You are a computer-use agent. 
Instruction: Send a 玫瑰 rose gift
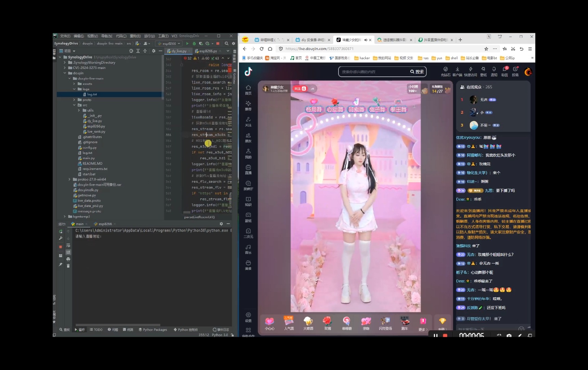point(327,322)
